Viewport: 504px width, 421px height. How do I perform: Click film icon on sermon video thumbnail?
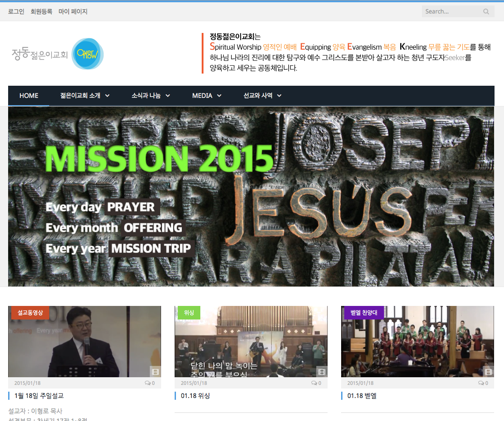pos(156,372)
